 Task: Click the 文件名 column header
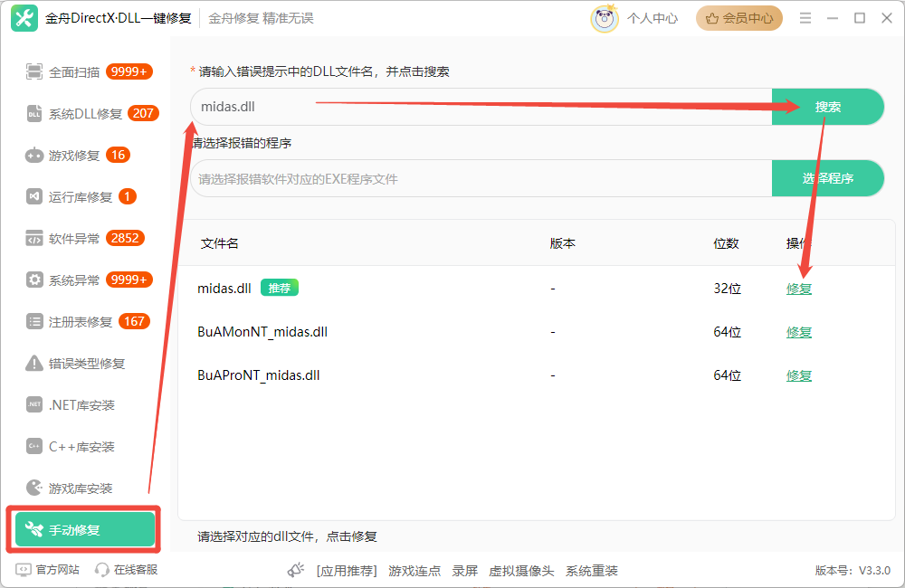(x=219, y=243)
